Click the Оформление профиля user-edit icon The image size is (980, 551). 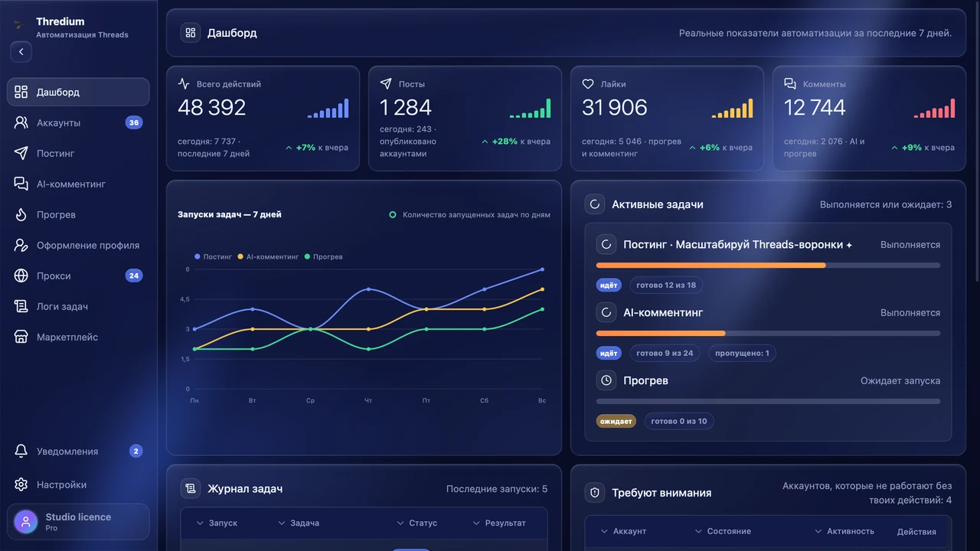coord(21,245)
